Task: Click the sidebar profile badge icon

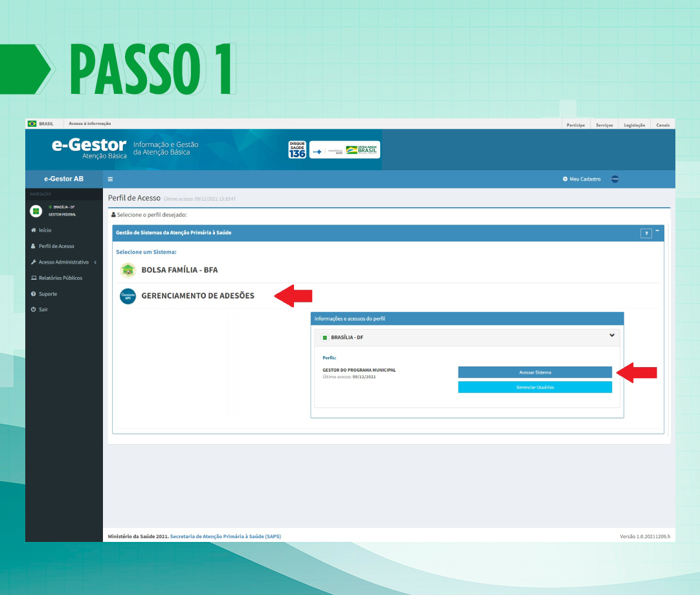Action: [36, 210]
